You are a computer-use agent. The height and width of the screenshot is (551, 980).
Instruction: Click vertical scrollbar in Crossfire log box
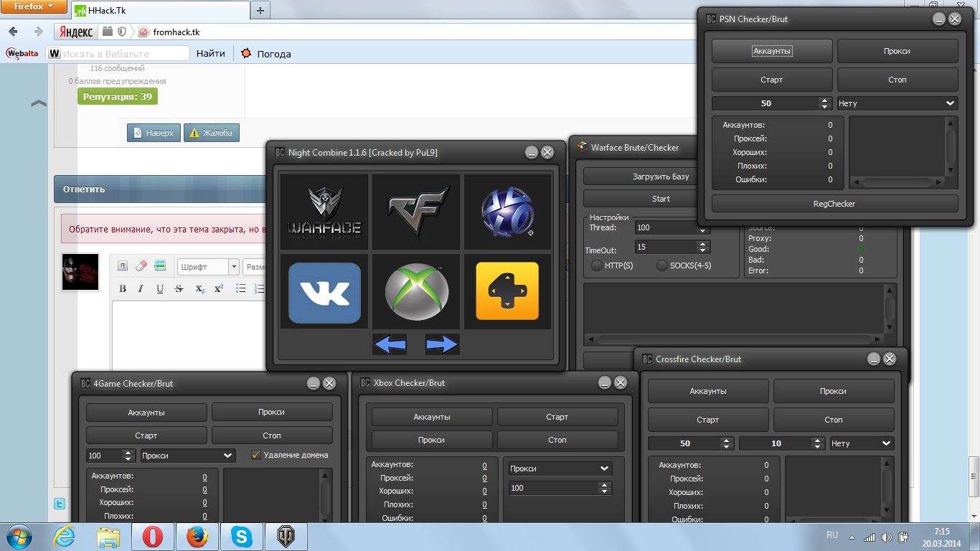click(887, 488)
